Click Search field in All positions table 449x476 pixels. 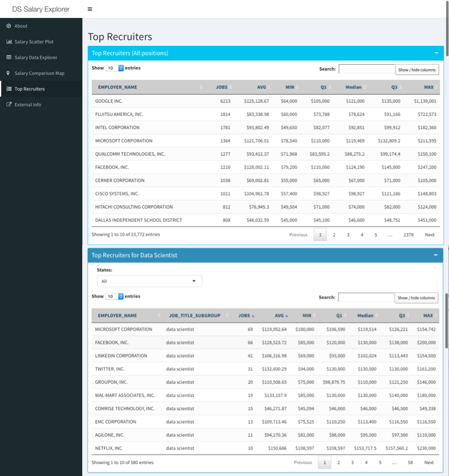[367, 69]
